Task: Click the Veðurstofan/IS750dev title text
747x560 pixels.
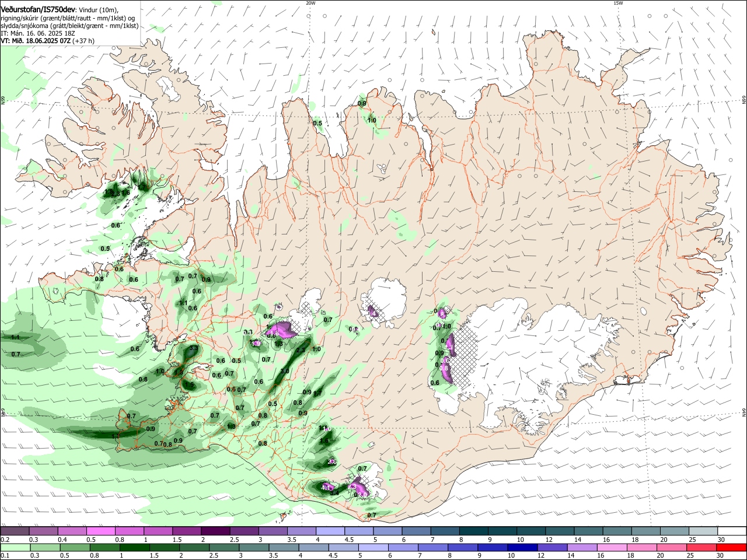Action: point(38,9)
